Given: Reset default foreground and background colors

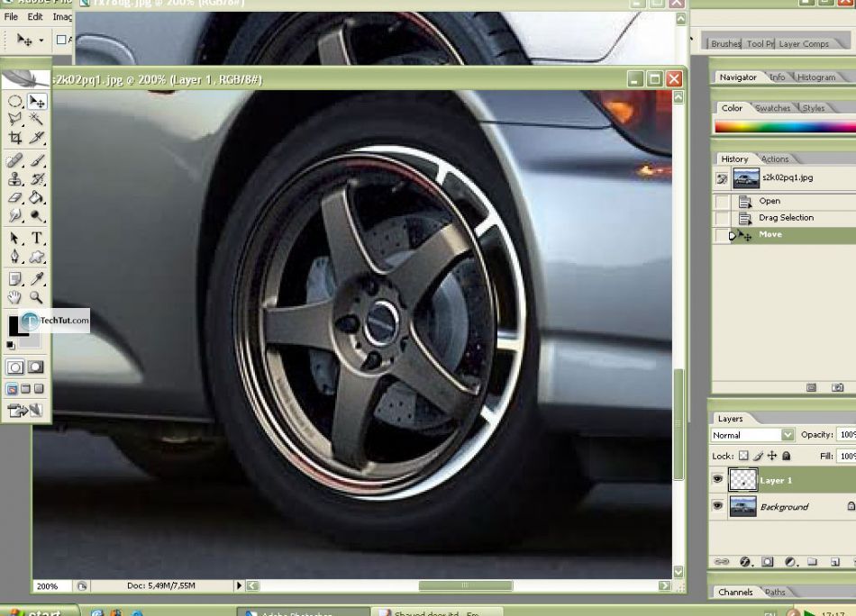Looking at the screenshot, I should click(11, 345).
